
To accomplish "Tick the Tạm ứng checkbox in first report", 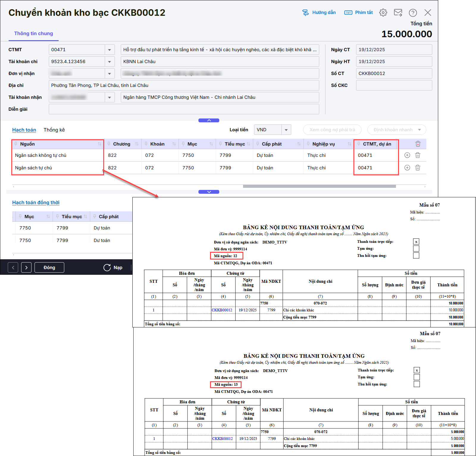I will tap(416, 249).
